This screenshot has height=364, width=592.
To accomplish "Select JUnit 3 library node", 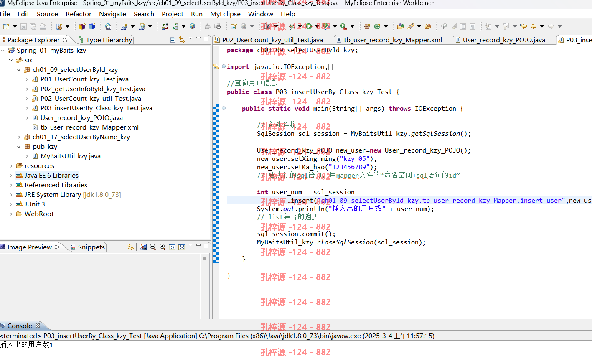I will pos(35,204).
